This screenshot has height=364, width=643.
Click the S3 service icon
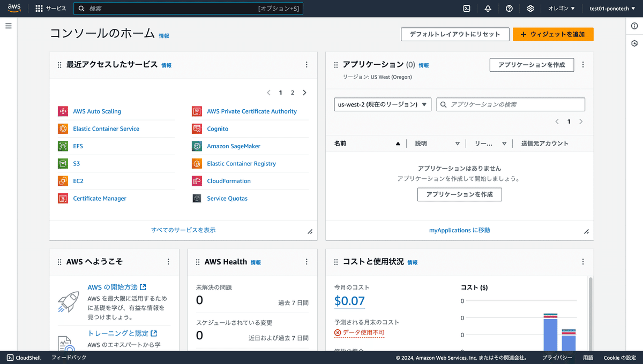coord(63,163)
